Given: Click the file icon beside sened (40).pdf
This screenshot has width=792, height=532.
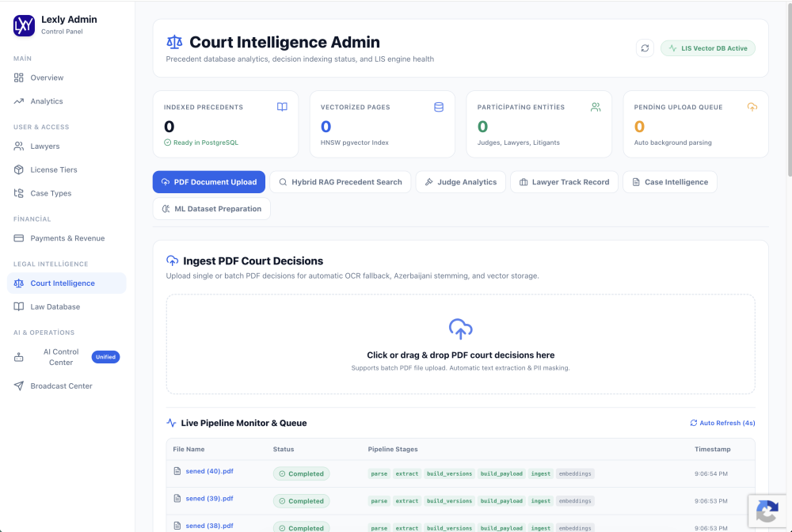Looking at the screenshot, I should pos(177,471).
